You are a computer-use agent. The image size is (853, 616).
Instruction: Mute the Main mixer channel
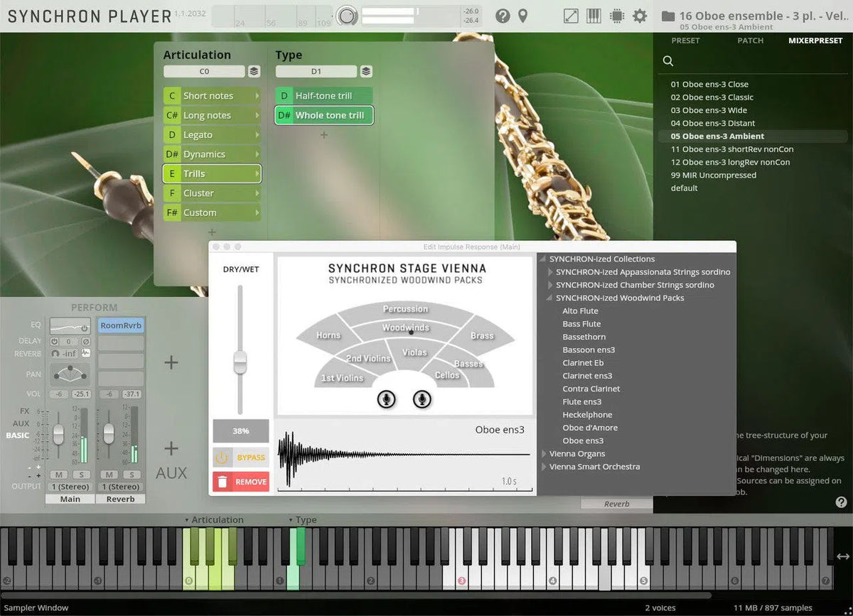pyautogui.click(x=58, y=475)
